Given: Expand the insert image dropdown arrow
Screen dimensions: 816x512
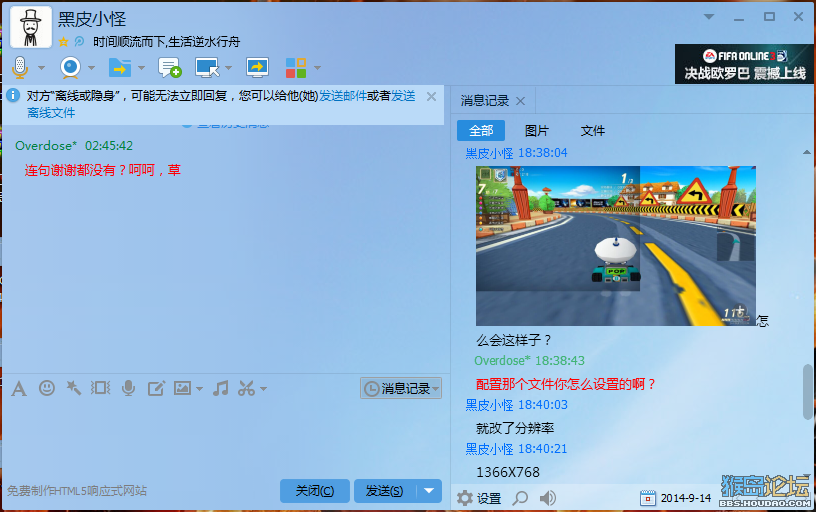Looking at the screenshot, I should [199, 389].
